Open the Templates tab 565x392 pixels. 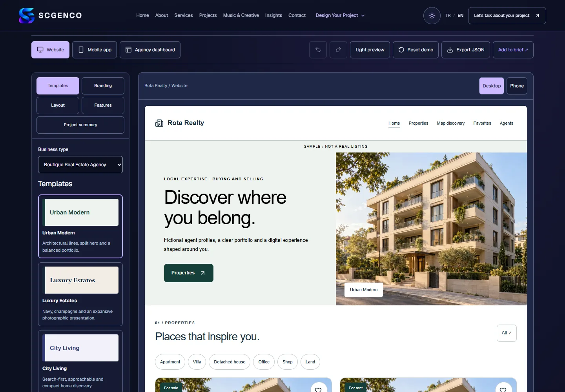(58, 86)
